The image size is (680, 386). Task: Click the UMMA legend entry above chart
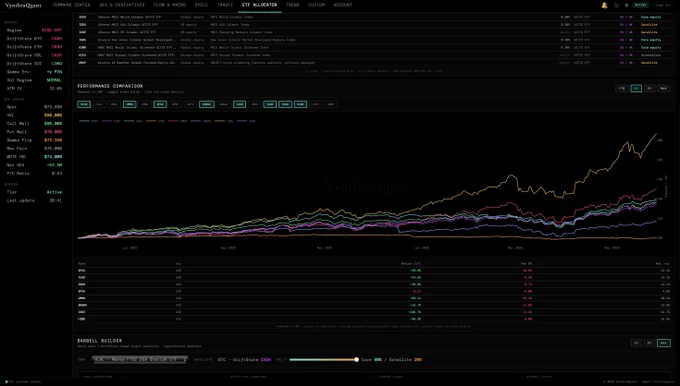(x=178, y=121)
